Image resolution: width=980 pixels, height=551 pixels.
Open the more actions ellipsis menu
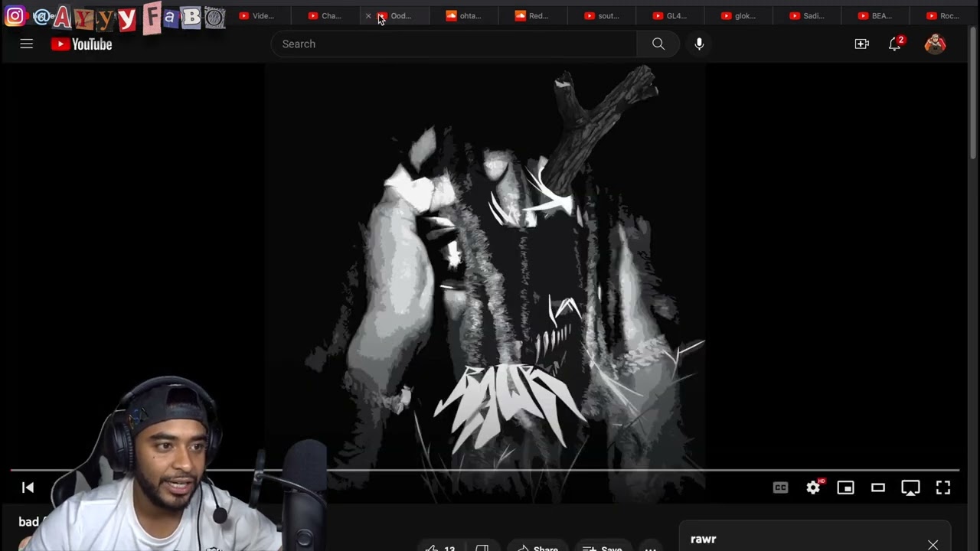coord(650,547)
